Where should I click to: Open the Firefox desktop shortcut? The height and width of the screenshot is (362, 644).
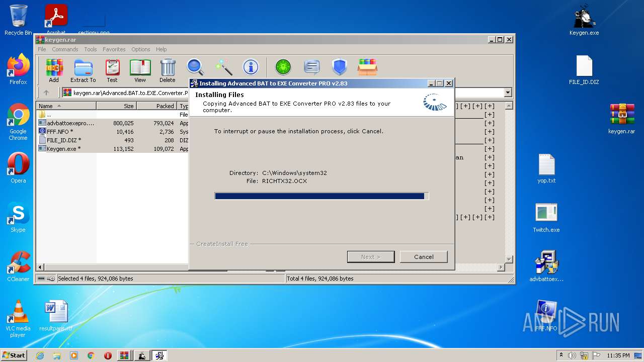18,69
